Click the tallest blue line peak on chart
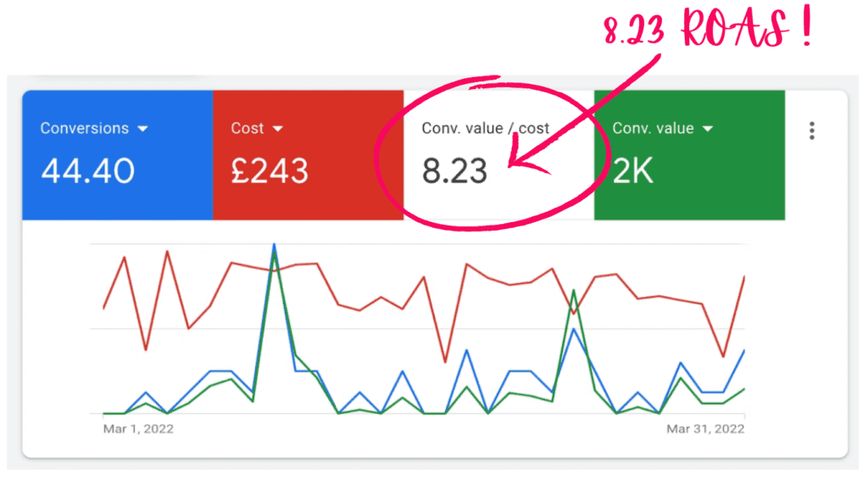 point(274,245)
